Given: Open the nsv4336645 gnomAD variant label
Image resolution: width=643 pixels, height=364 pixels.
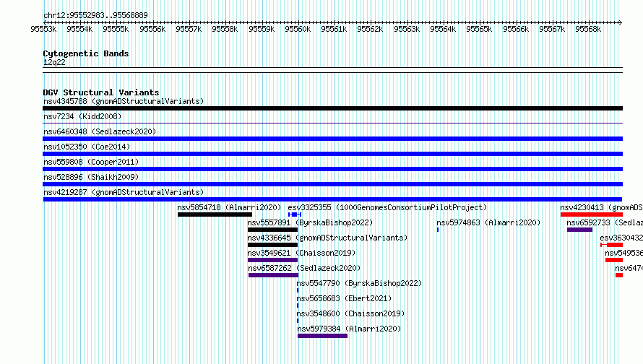Looking at the screenshot, I should (x=327, y=238).
